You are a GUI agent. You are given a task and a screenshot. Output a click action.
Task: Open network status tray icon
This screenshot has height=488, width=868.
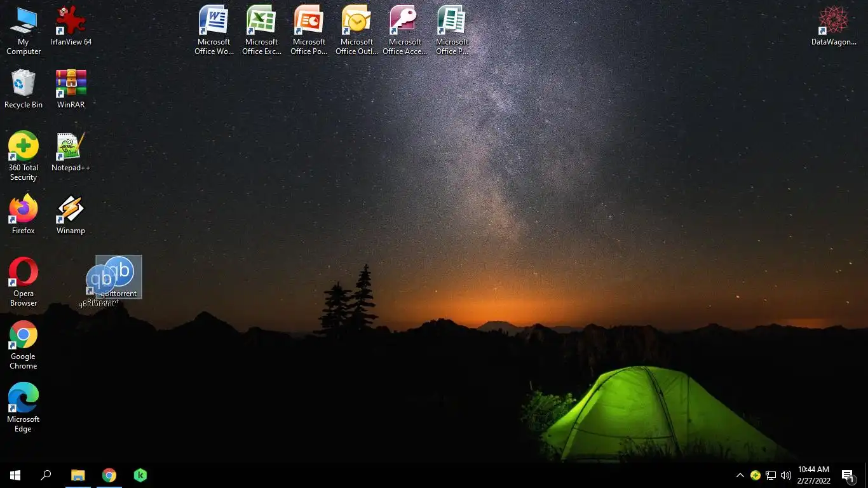coord(771,475)
